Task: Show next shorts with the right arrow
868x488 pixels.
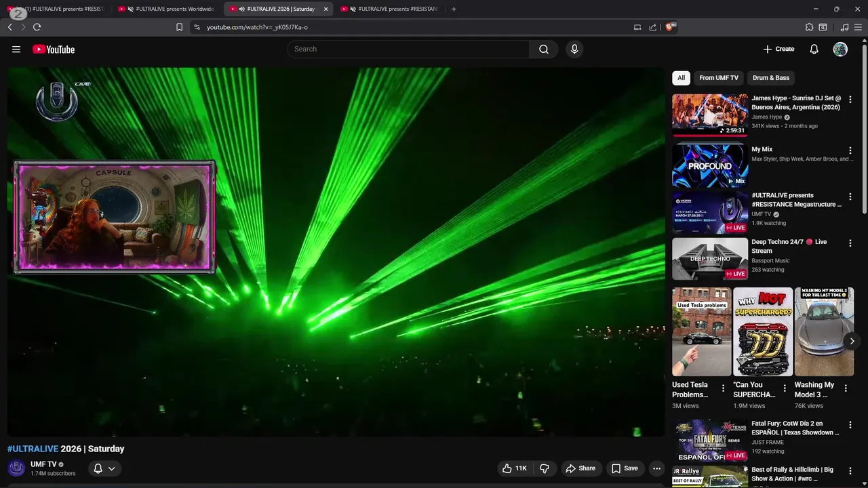Action: pos(852,341)
